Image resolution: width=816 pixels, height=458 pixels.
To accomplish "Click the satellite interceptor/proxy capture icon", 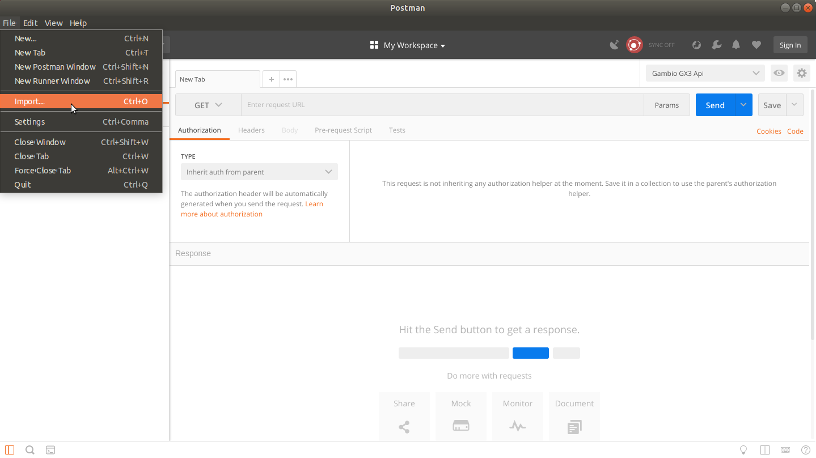I will [x=614, y=45].
